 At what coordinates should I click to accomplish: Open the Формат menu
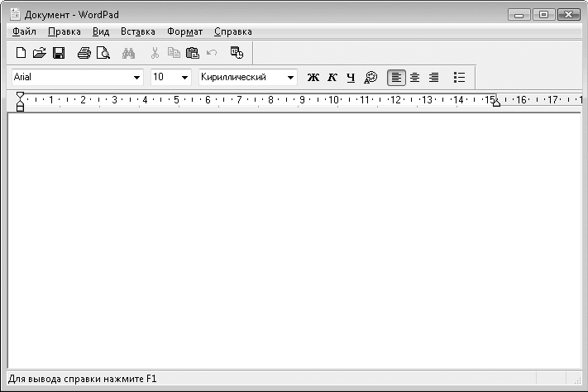tap(184, 31)
